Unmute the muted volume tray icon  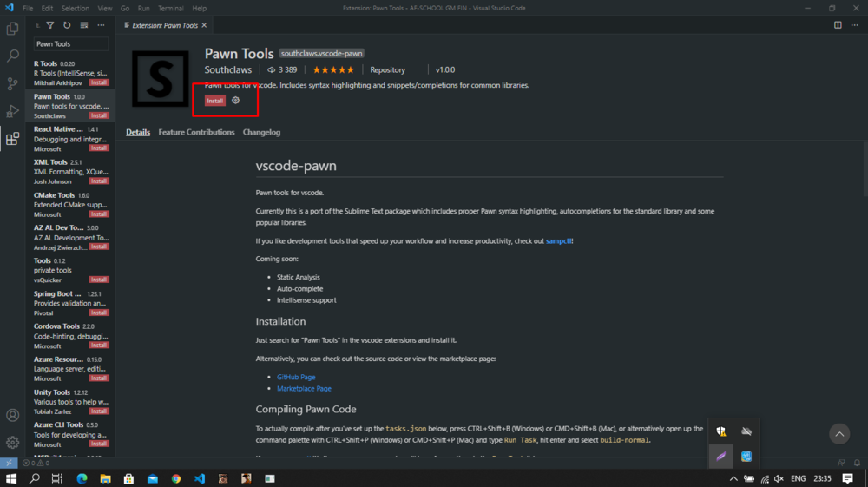(779, 478)
